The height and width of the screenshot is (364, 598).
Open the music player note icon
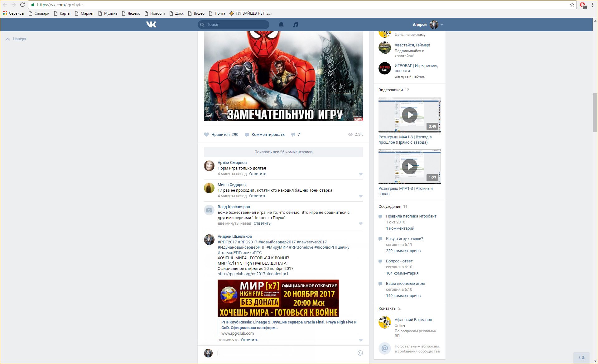[295, 25]
